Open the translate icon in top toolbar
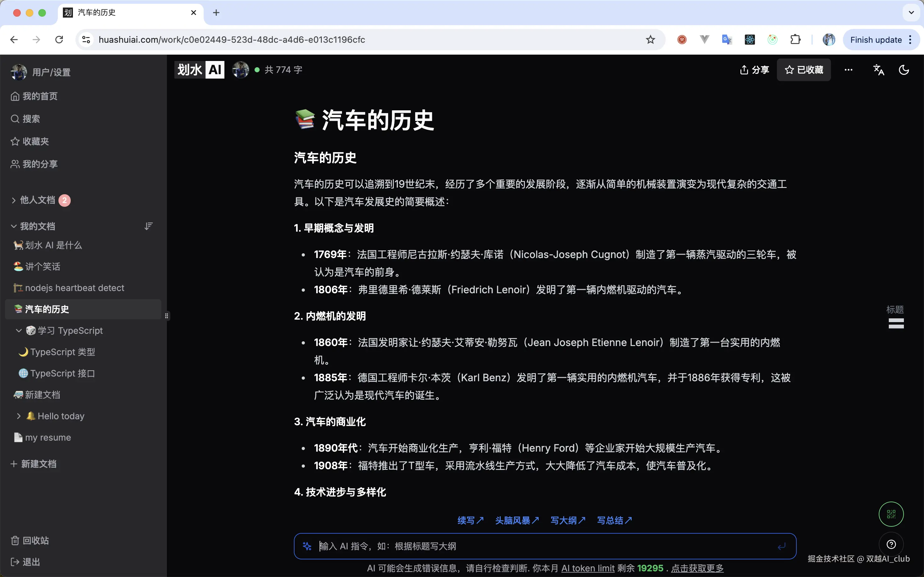Screen dimensions: 924x577 coord(878,69)
